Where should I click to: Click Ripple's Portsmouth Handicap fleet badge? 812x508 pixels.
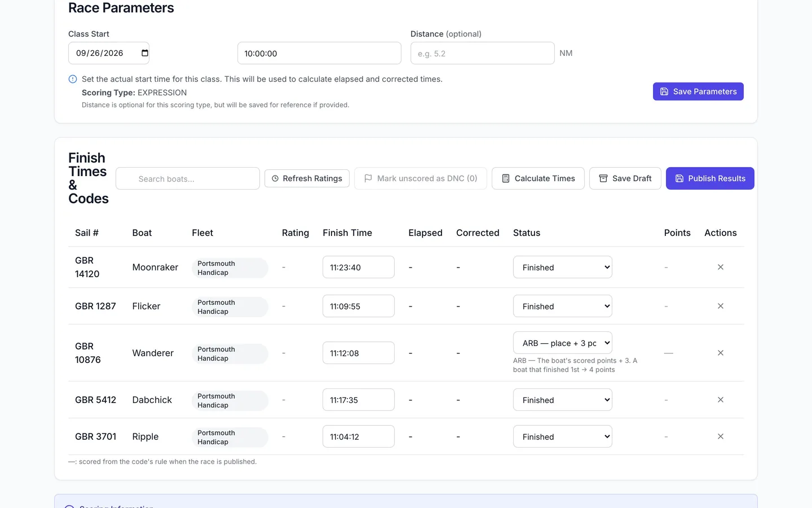point(230,437)
